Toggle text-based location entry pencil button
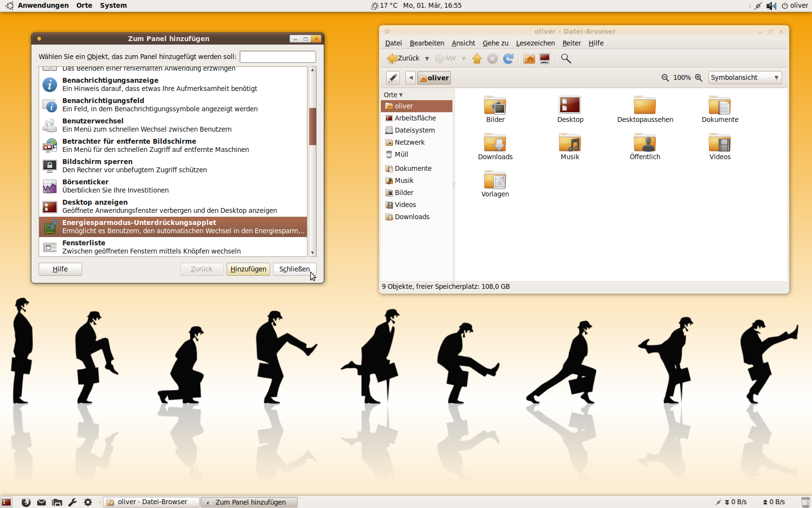Viewport: 812px width, 508px height. [x=393, y=77]
